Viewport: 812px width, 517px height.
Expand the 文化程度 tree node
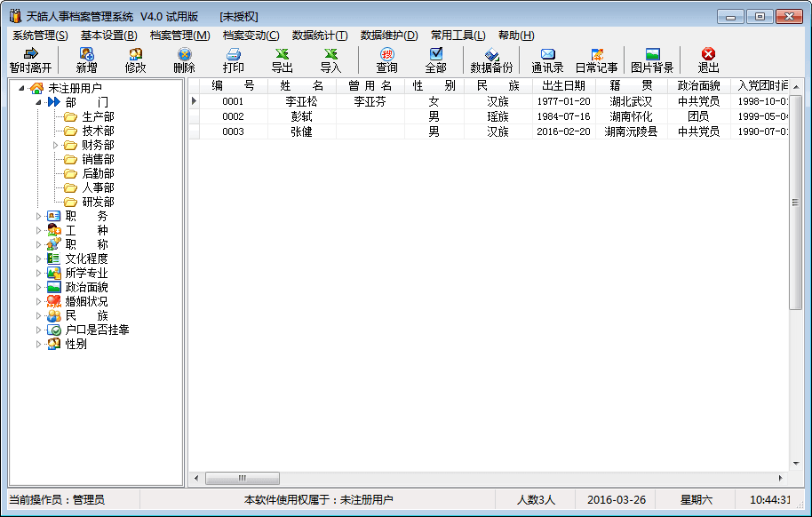[38, 258]
